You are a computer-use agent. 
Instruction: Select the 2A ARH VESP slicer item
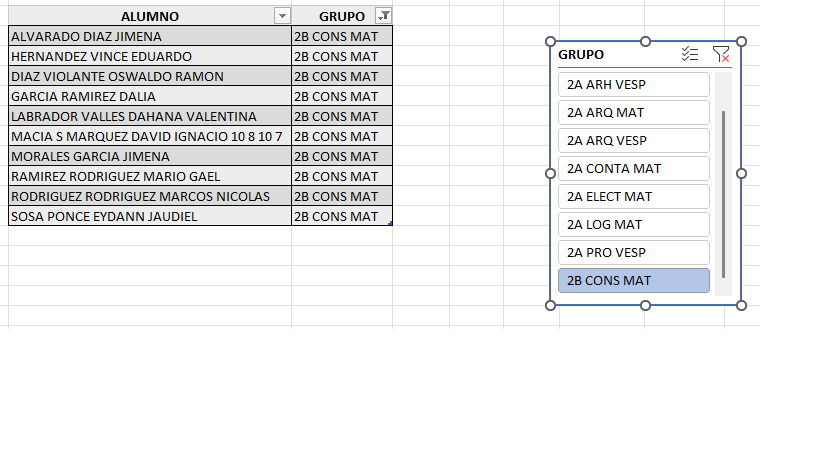click(x=633, y=85)
